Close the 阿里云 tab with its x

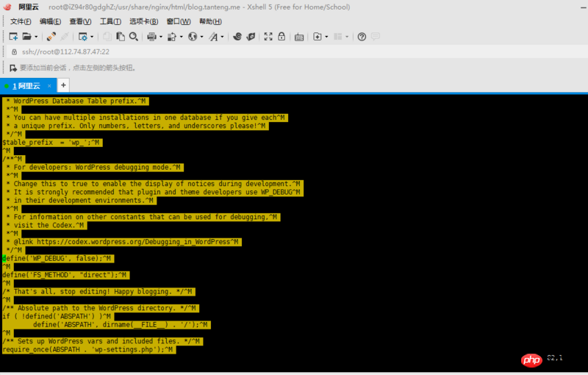[x=49, y=86]
